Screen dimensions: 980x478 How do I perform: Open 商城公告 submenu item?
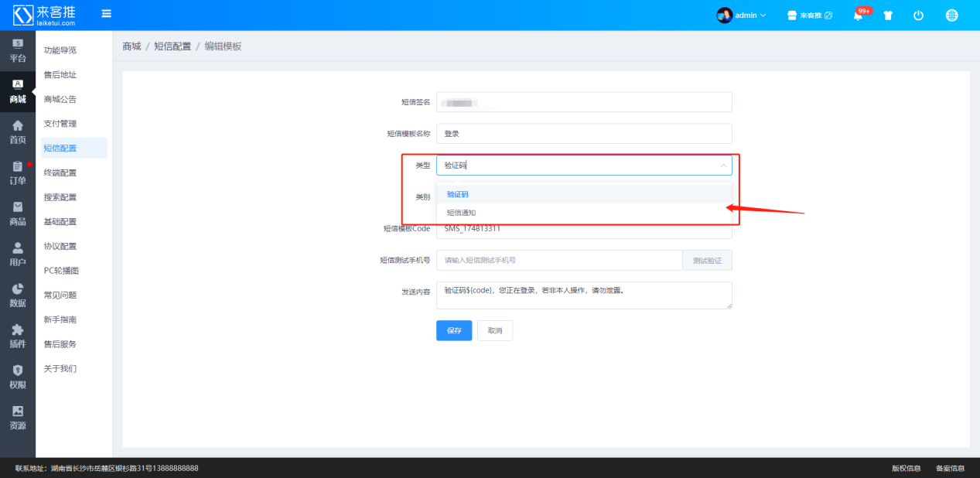pos(60,99)
